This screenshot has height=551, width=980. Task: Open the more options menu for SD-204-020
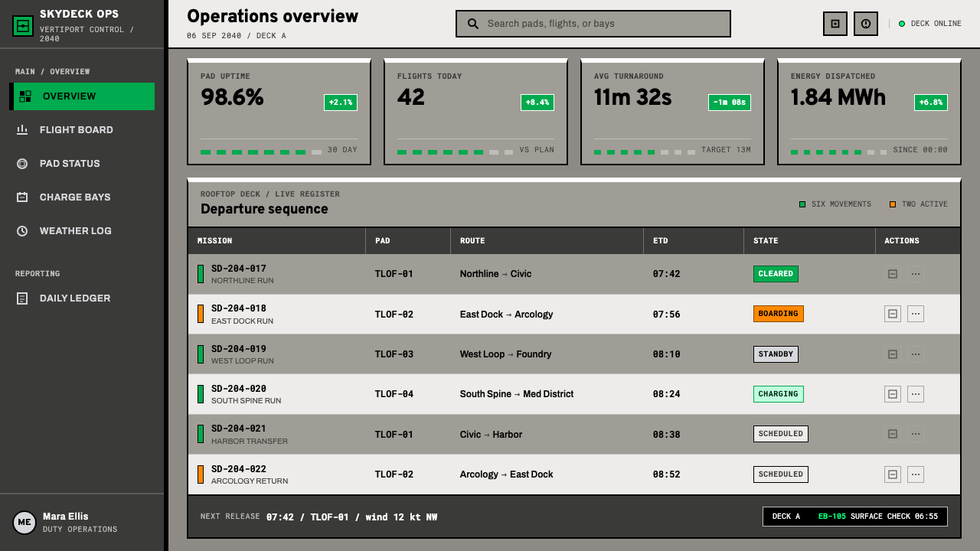(x=916, y=394)
